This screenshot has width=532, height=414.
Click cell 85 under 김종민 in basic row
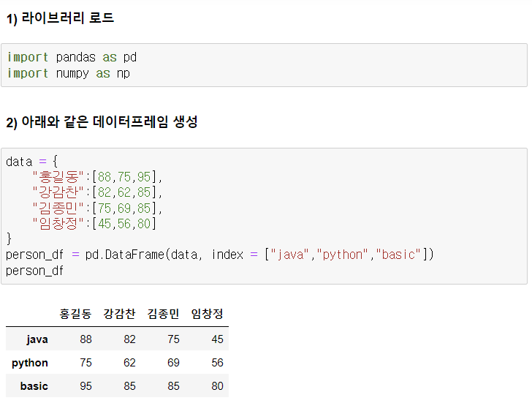click(173, 385)
